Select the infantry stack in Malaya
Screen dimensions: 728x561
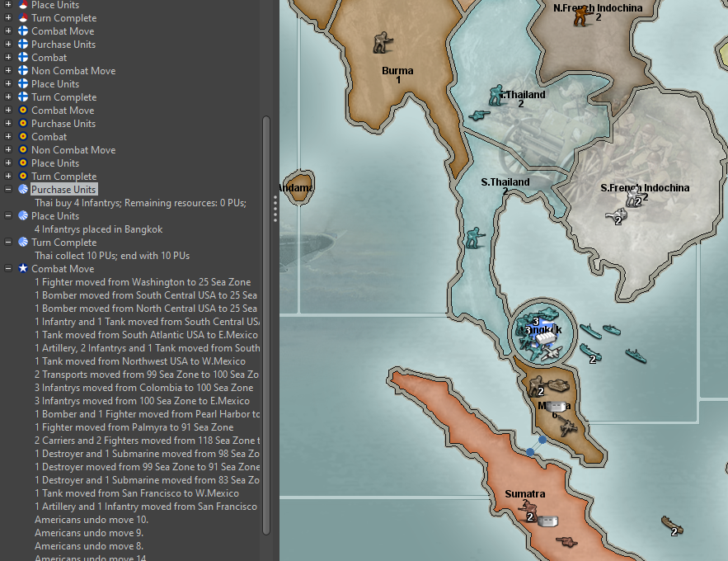point(536,386)
